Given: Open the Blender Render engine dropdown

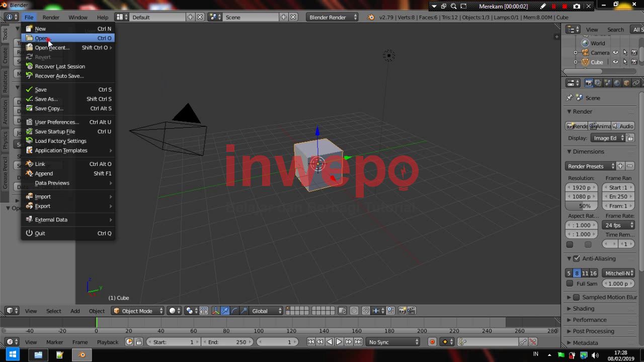Looking at the screenshot, I should coord(332,17).
